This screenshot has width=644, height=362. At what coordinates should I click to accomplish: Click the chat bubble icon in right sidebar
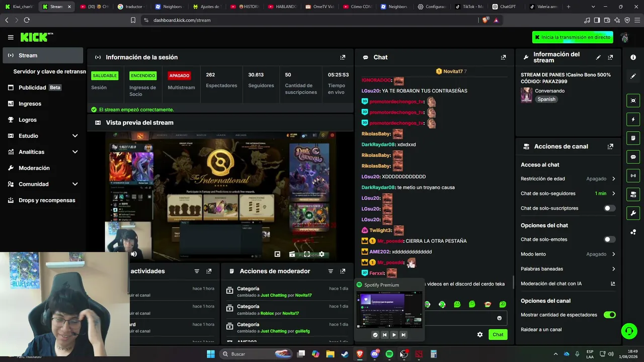[x=633, y=157]
